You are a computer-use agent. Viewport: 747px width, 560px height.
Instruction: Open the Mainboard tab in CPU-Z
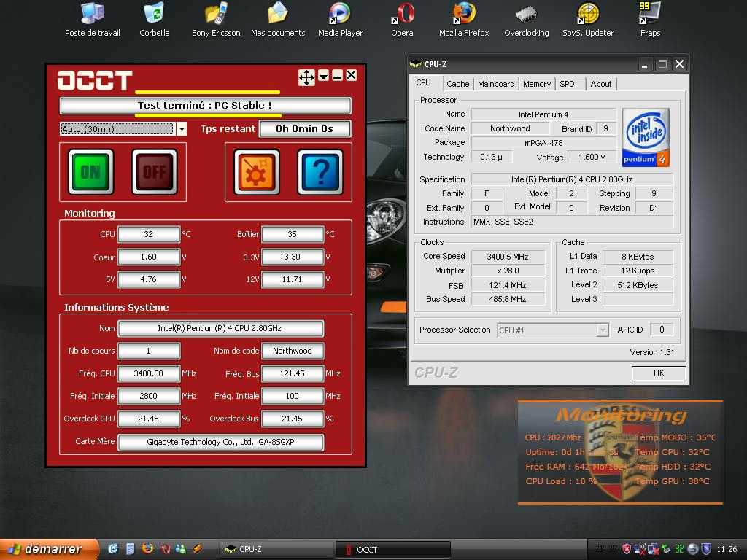pyautogui.click(x=496, y=84)
